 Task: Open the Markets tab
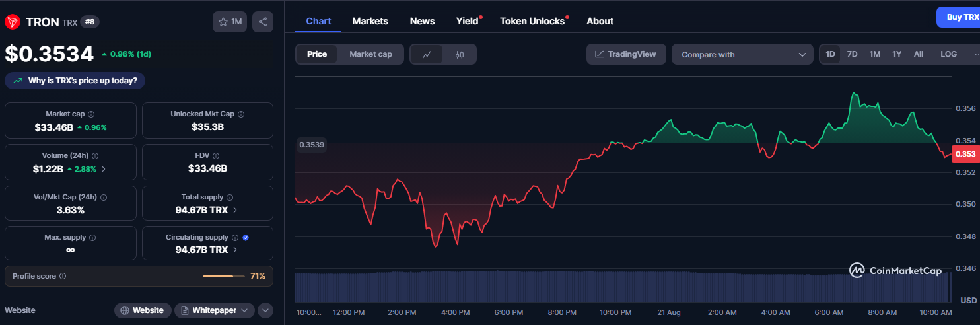click(370, 21)
